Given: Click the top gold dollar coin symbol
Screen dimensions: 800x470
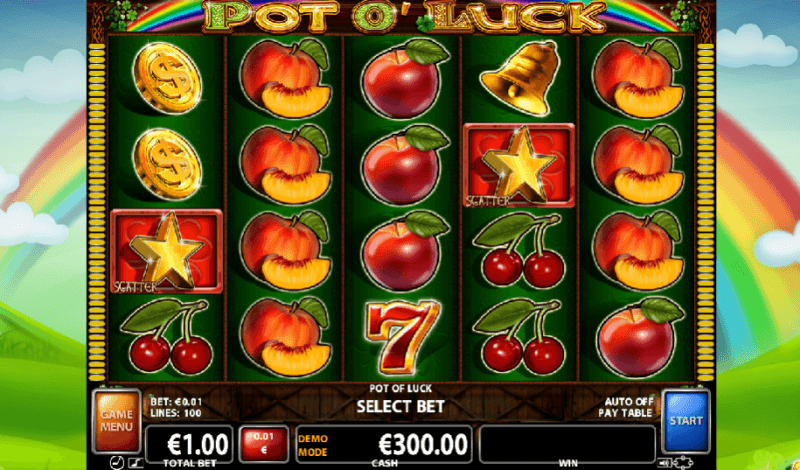Looking at the screenshot, I should pyautogui.click(x=167, y=79).
